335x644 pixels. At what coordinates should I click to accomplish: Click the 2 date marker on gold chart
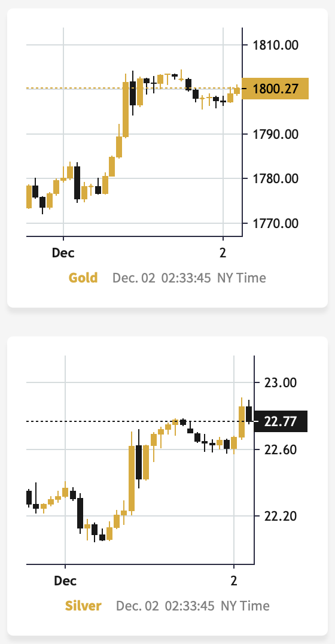(223, 253)
